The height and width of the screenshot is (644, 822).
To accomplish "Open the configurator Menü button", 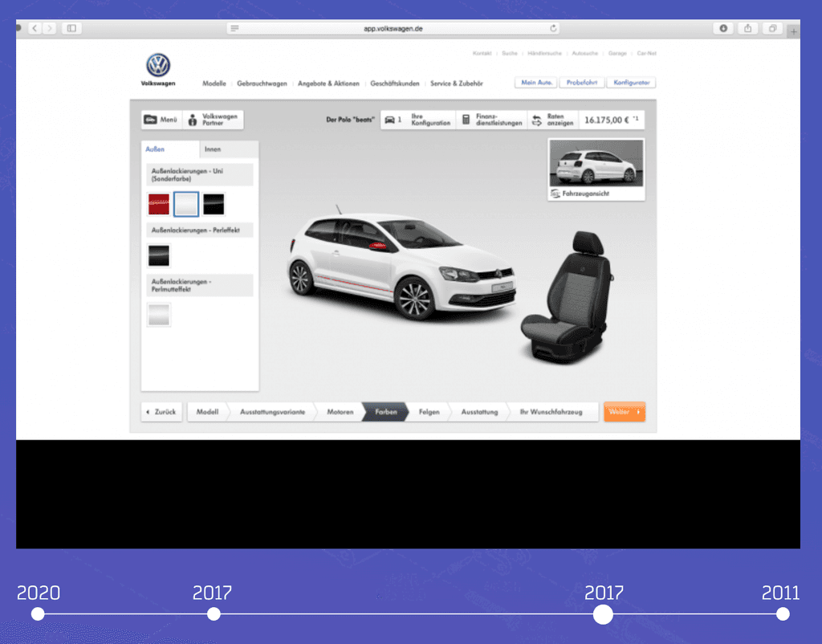I will pyautogui.click(x=161, y=120).
